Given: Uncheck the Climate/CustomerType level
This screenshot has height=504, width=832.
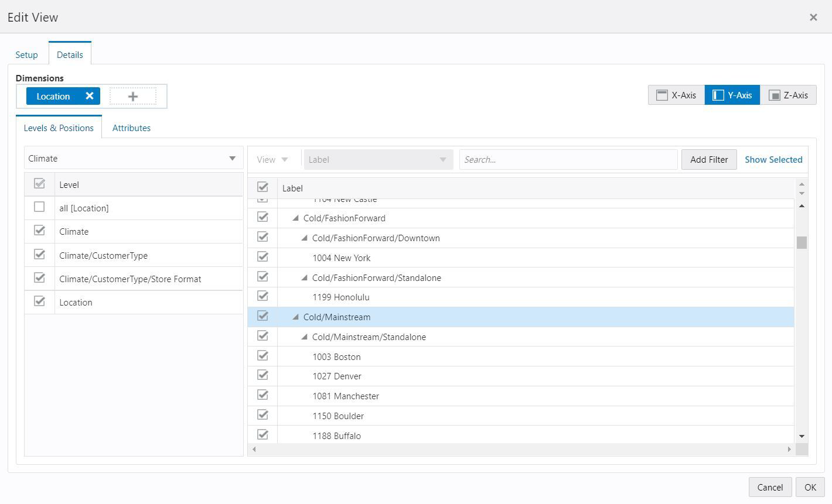Looking at the screenshot, I should coord(39,254).
